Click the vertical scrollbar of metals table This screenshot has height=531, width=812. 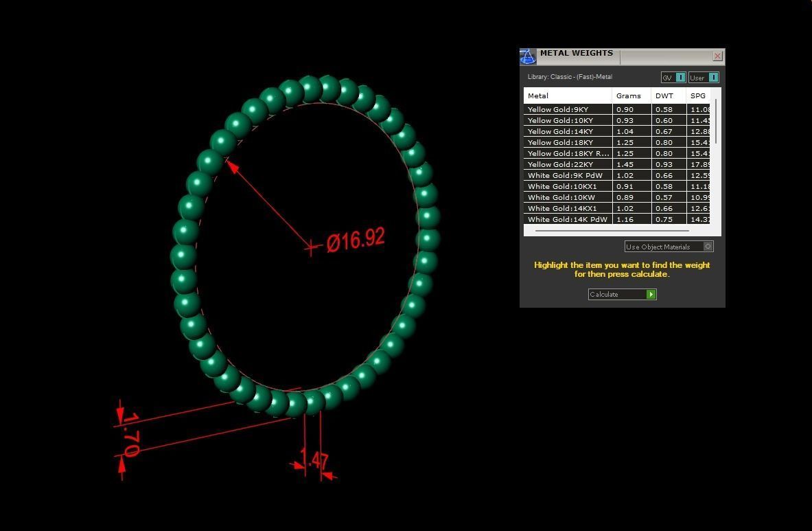pos(716,121)
